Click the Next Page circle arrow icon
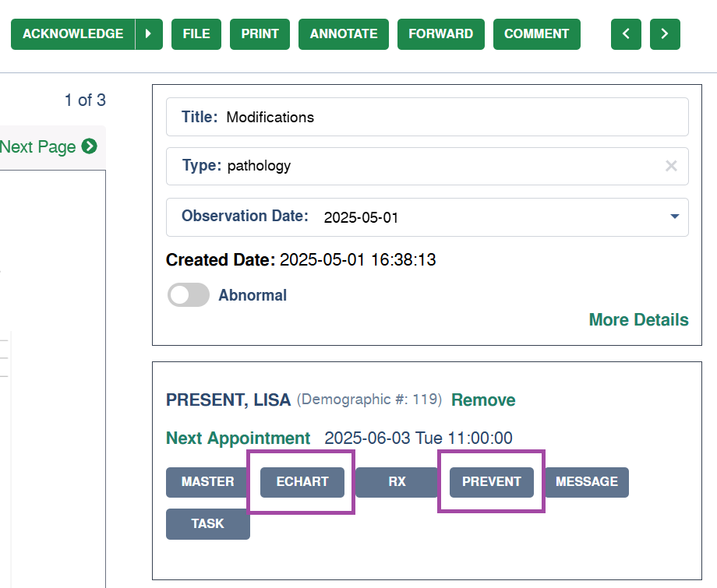717x588 pixels. pyautogui.click(x=89, y=146)
